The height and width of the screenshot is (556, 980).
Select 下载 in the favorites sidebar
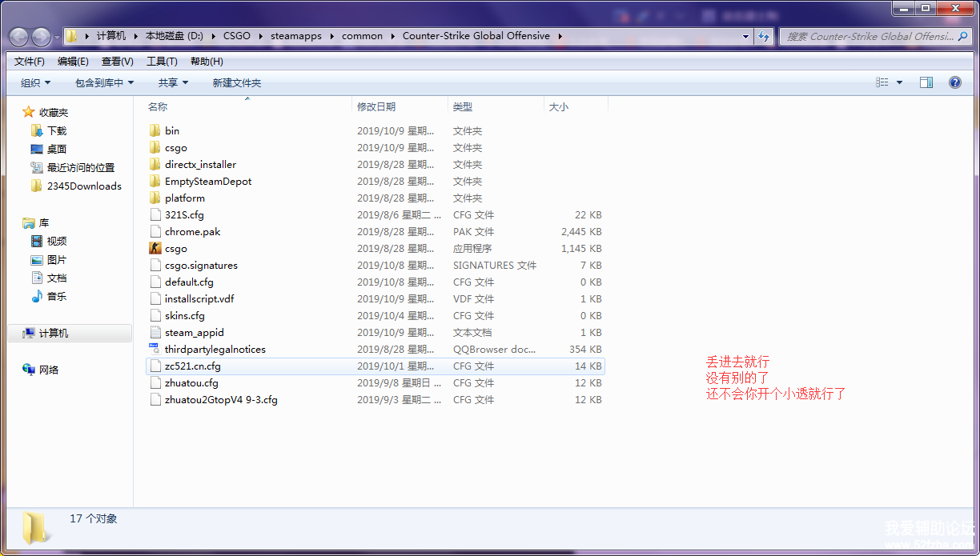point(57,130)
